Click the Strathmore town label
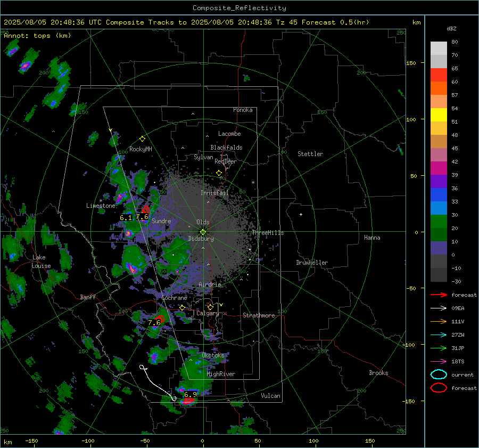The height and width of the screenshot is (448, 479). pos(259,315)
